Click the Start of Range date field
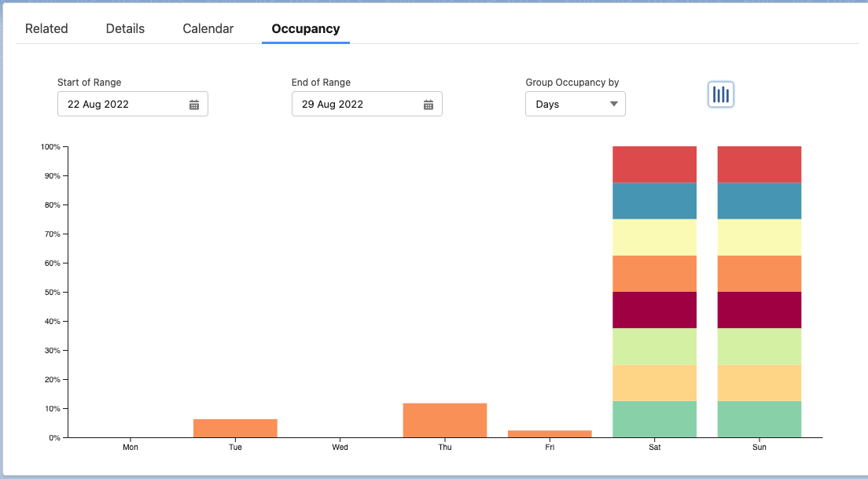 coord(122,105)
